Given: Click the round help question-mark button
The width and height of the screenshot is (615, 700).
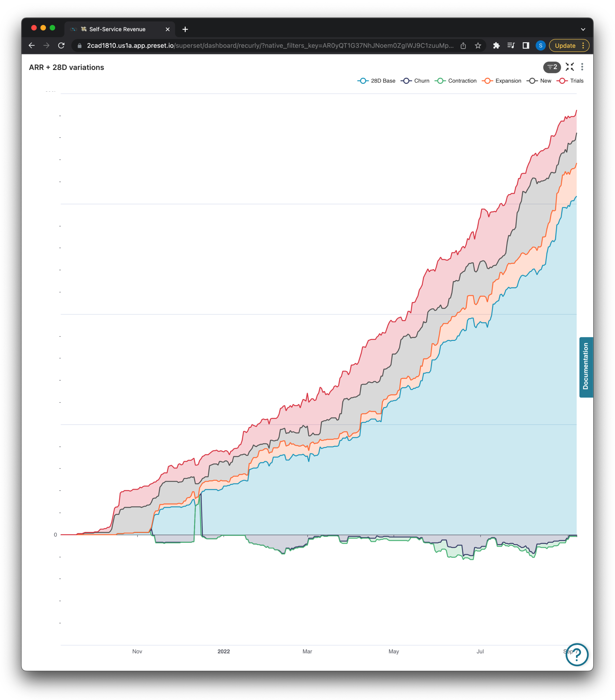Looking at the screenshot, I should pos(577,654).
